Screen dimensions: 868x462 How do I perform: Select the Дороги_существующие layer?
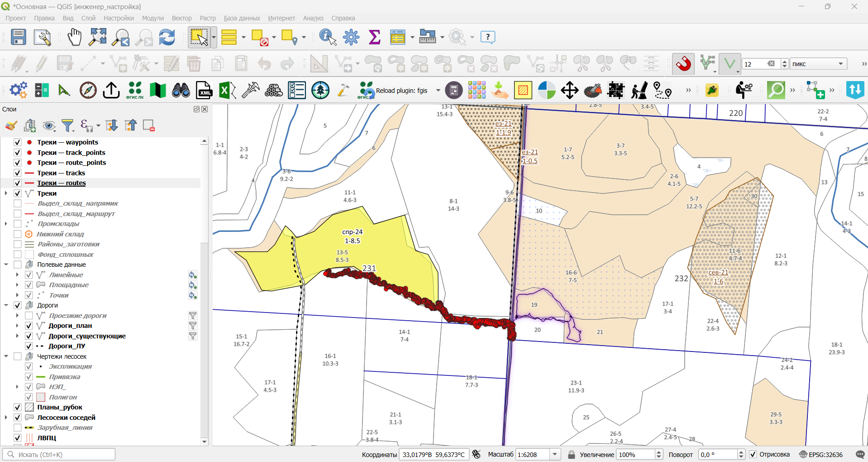point(87,336)
